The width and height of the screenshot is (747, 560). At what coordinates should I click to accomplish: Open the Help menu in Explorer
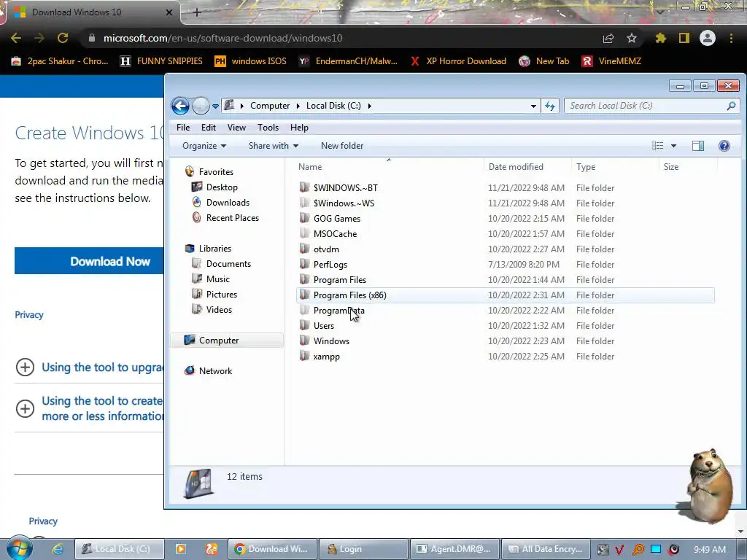point(299,128)
